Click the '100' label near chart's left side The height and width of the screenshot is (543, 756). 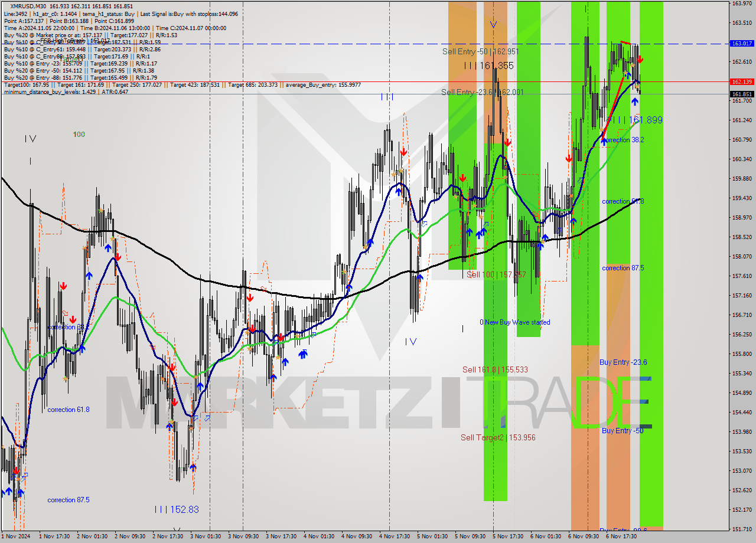[x=79, y=135]
